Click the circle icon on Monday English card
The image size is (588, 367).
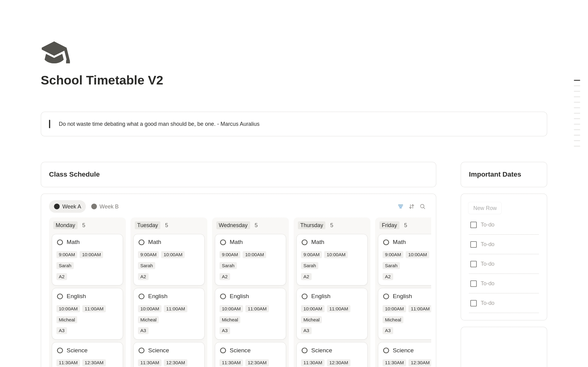point(60,296)
